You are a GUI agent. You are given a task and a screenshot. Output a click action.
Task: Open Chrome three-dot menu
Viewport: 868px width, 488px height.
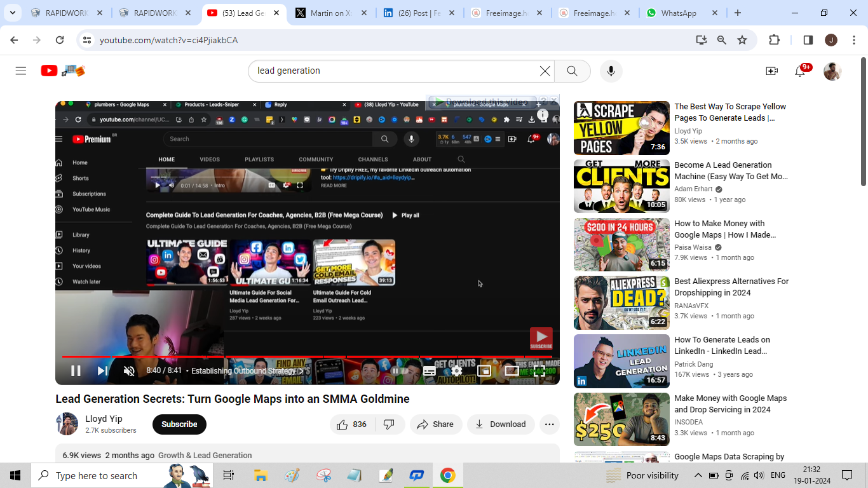(853, 40)
